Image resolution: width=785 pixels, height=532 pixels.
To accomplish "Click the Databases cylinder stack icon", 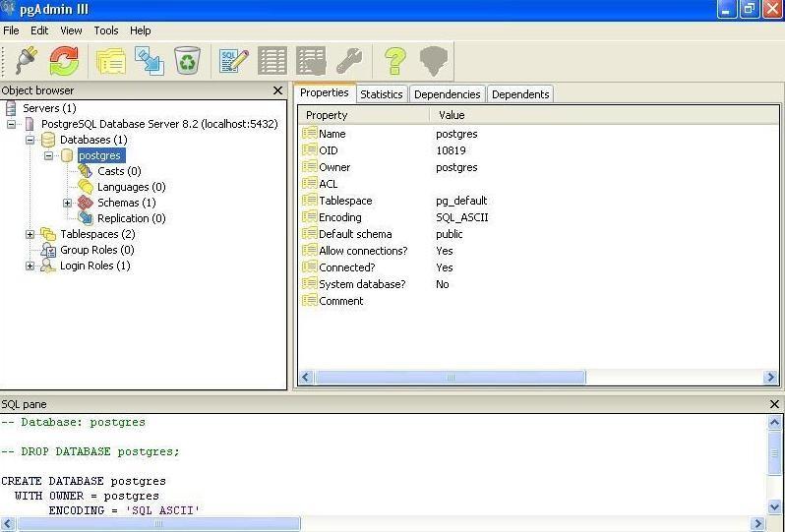I will tap(48, 140).
